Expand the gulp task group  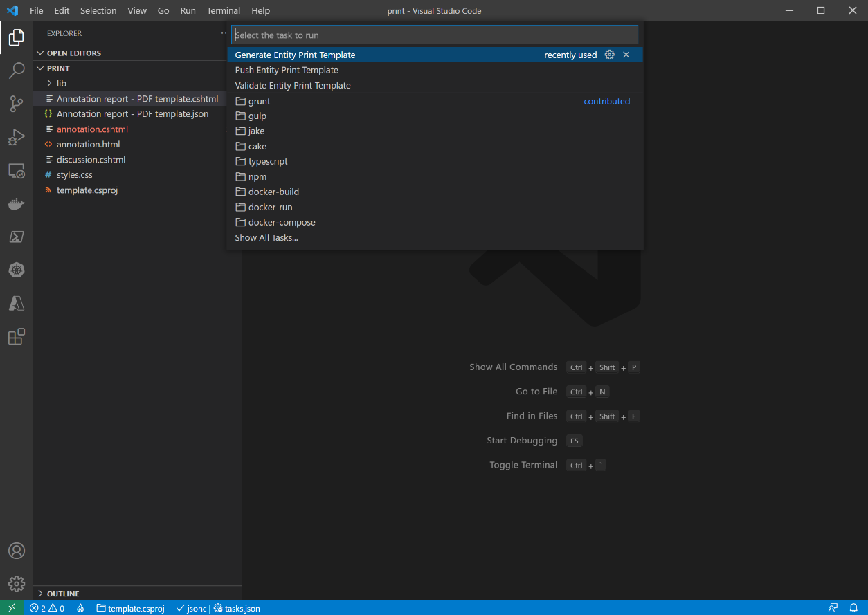[435, 116]
